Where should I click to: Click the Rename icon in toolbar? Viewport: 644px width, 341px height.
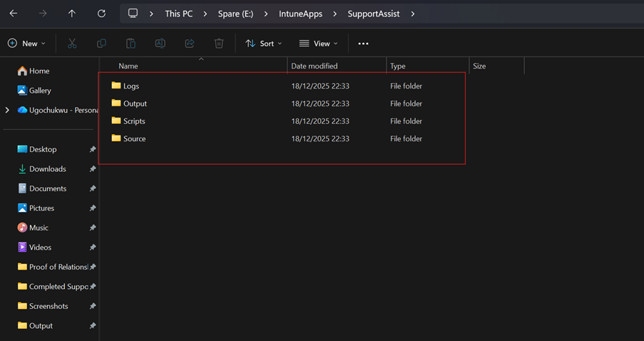[x=160, y=43]
